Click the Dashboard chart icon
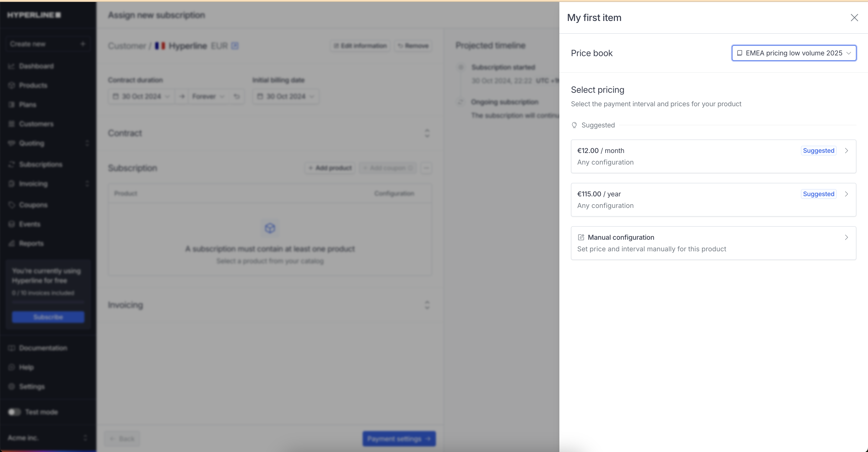This screenshot has height=452, width=868. point(12,66)
